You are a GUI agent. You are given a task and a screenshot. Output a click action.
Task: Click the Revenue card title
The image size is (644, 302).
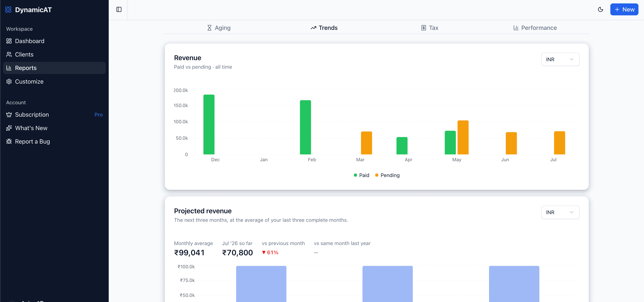tap(188, 58)
